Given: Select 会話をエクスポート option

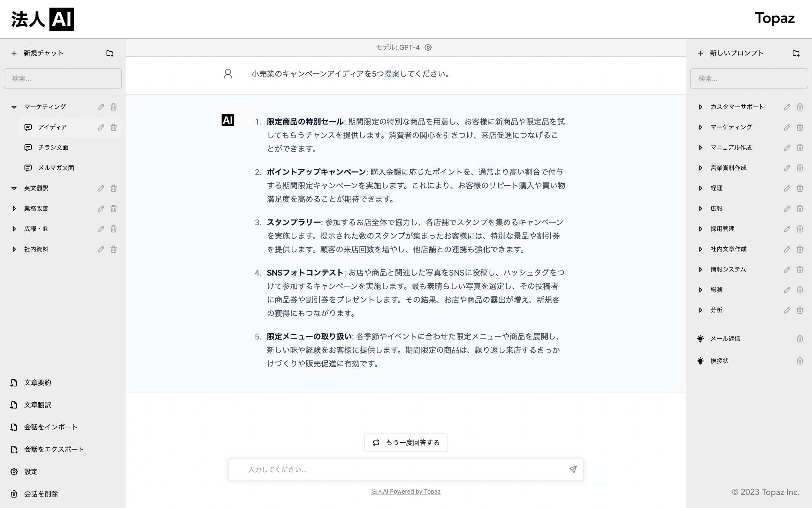Looking at the screenshot, I should click(54, 449).
